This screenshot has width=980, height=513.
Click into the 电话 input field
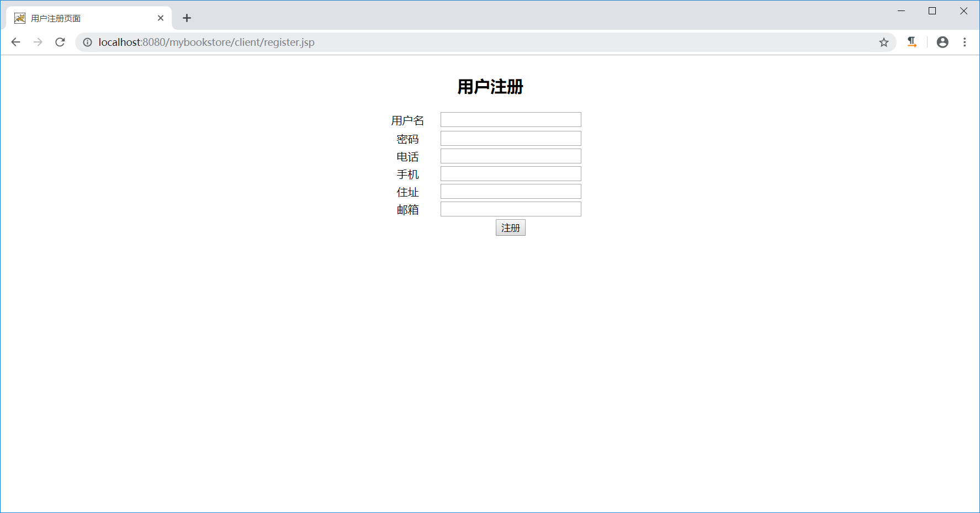click(511, 156)
